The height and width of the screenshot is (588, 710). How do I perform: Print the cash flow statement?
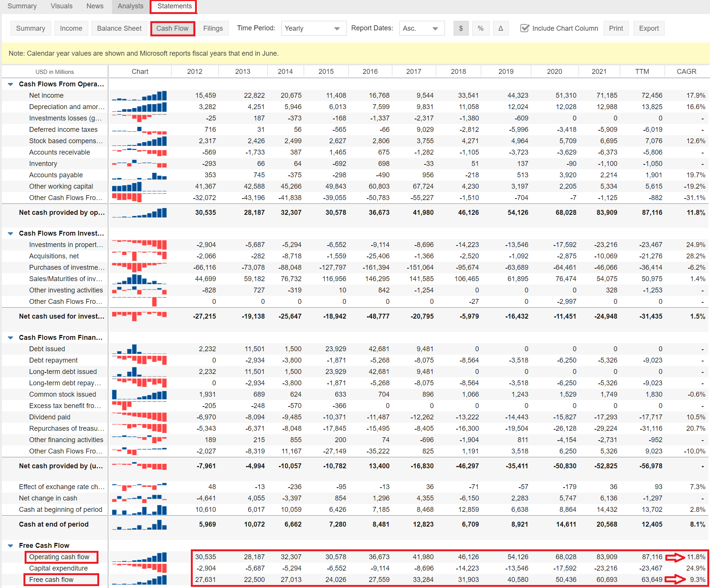pyautogui.click(x=616, y=28)
